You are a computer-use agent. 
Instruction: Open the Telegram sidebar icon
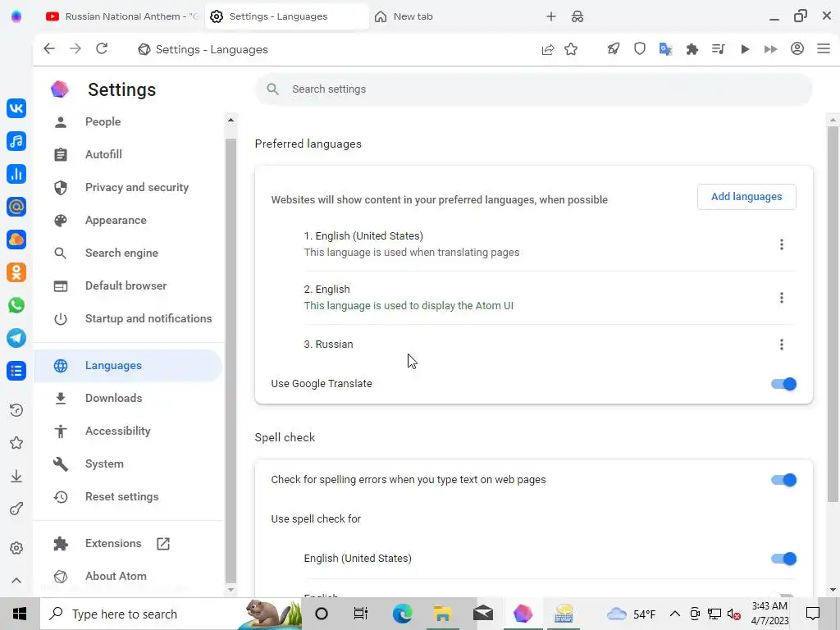pyautogui.click(x=16, y=337)
